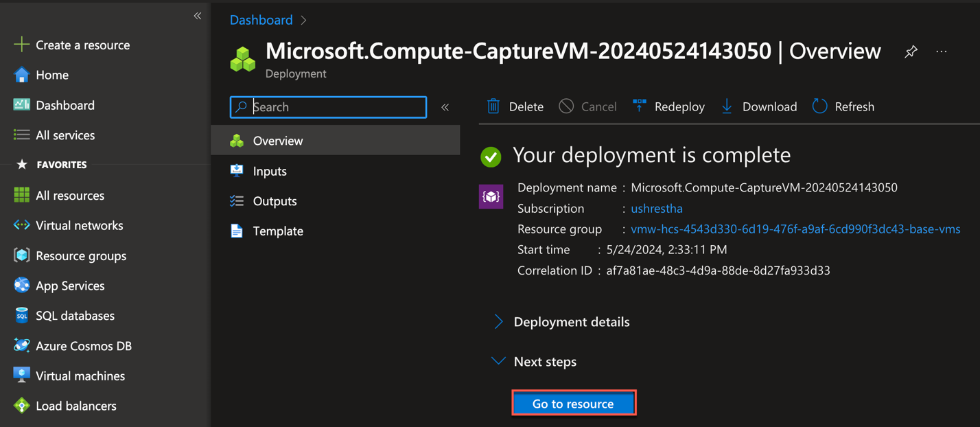Click the green deployment complete checkmark

coord(491,157)
